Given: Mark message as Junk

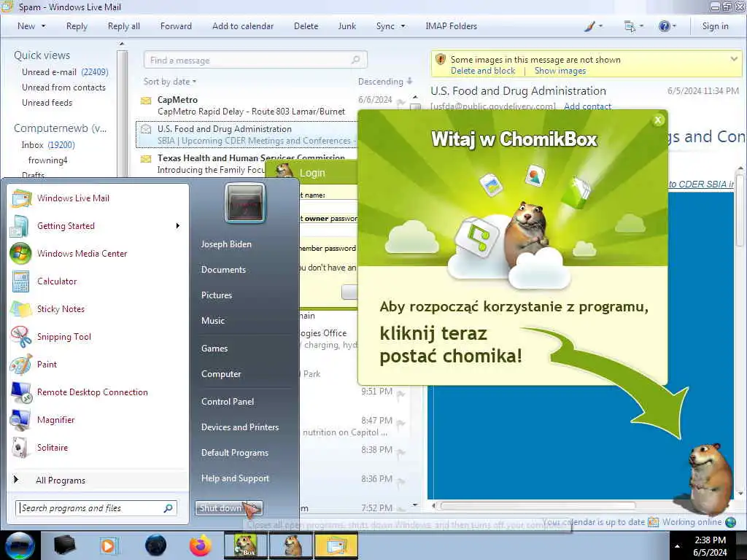Looking at the screenshot, I should point(347,26).
